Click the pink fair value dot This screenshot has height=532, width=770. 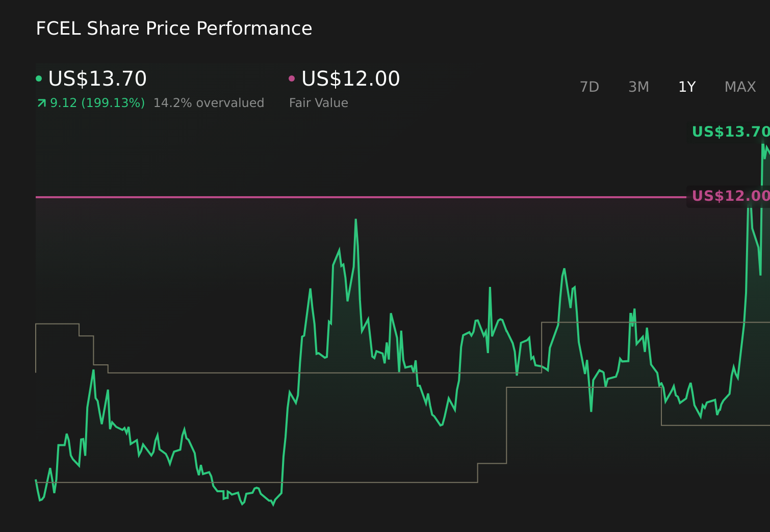point(292,78)
